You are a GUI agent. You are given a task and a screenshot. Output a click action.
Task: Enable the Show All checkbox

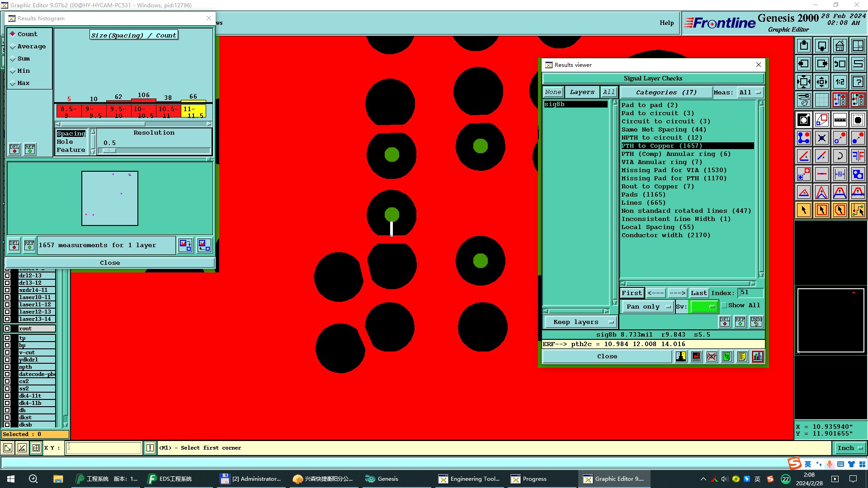click(724, 305)
